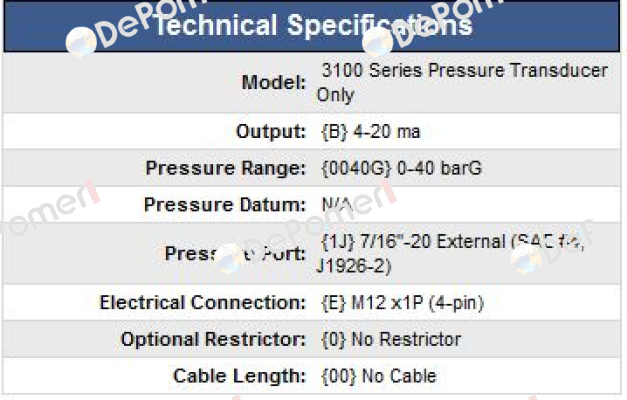Click the J1926-2) text in Pressure Port row
Image resolution: width=627 pixels, height=400 pixels.
pos(354,266)
